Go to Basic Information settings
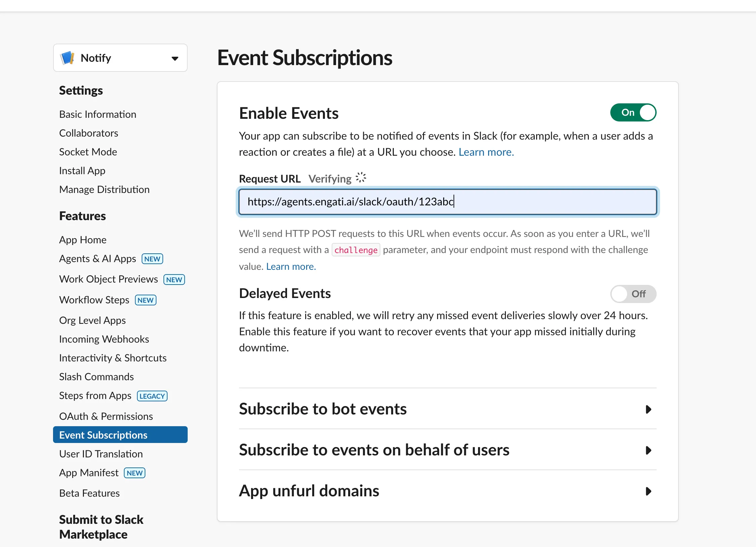Screen dimensions: 756x547 coord(98,114)
